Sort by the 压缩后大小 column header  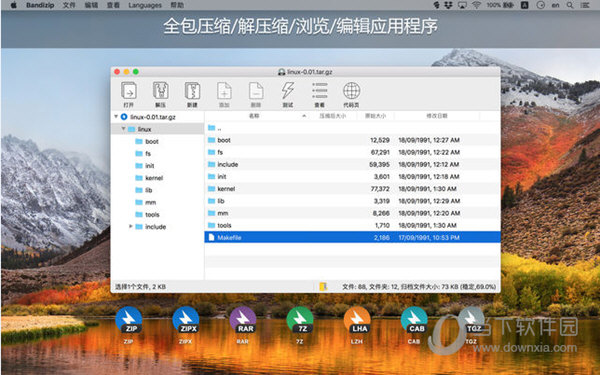coord(332,116)
